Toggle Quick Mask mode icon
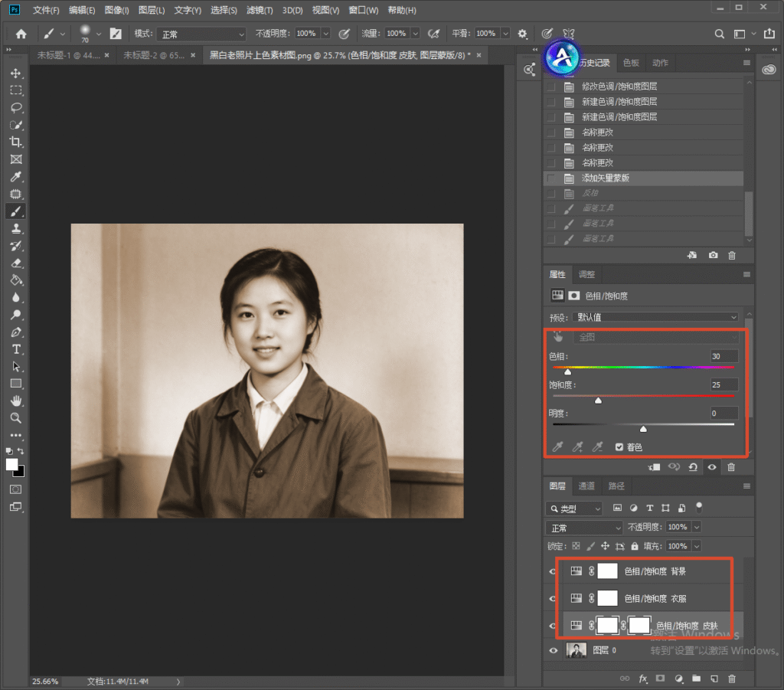The width and height of the screenshot is (784, 690). point(16,489)
